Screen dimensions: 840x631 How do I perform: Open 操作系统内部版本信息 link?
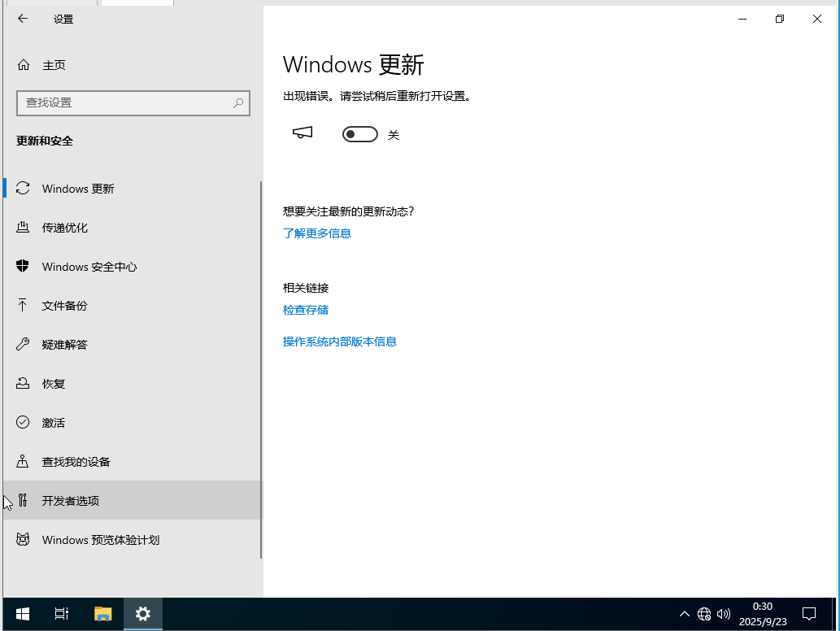(340, 342)
